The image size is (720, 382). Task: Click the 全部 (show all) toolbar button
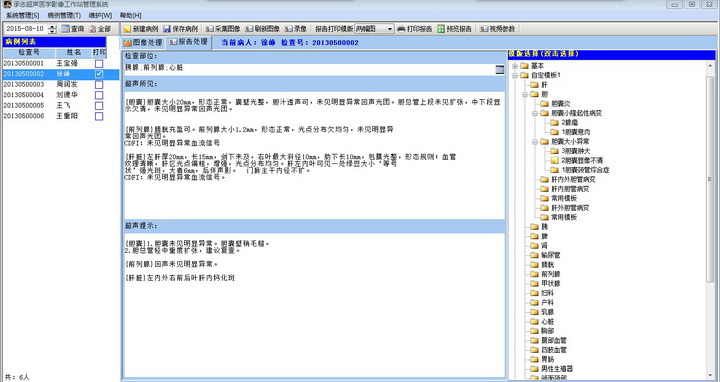(100, 28)
